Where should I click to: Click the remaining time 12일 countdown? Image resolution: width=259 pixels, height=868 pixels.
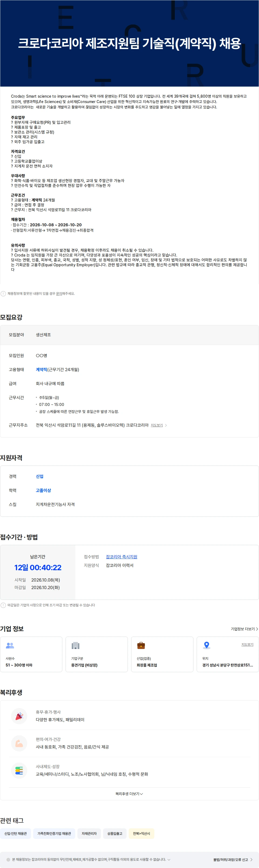(38, 568)
